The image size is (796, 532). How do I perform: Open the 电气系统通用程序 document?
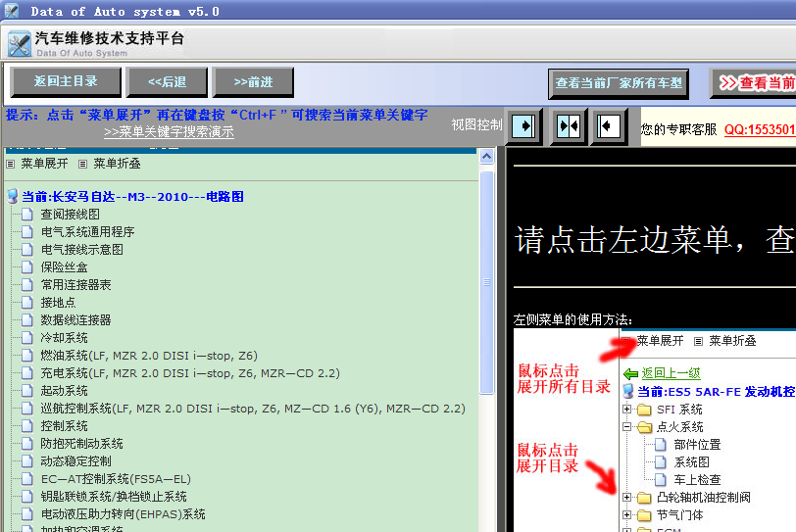coord(87,232)
